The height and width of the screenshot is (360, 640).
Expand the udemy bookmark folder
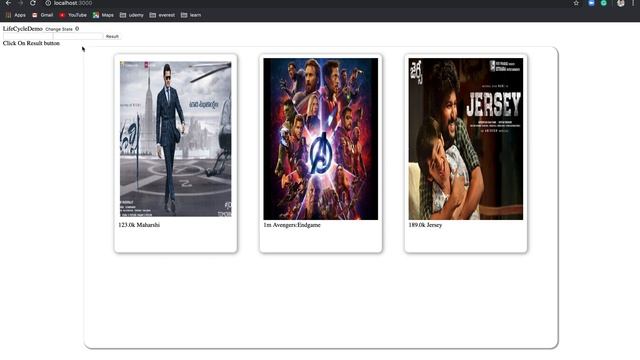[131, 15]
